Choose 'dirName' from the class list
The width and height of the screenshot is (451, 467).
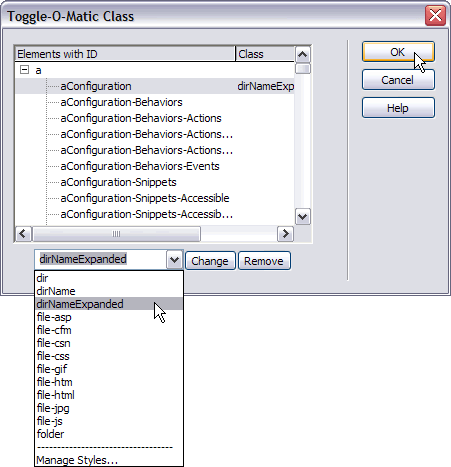(109, 291)
